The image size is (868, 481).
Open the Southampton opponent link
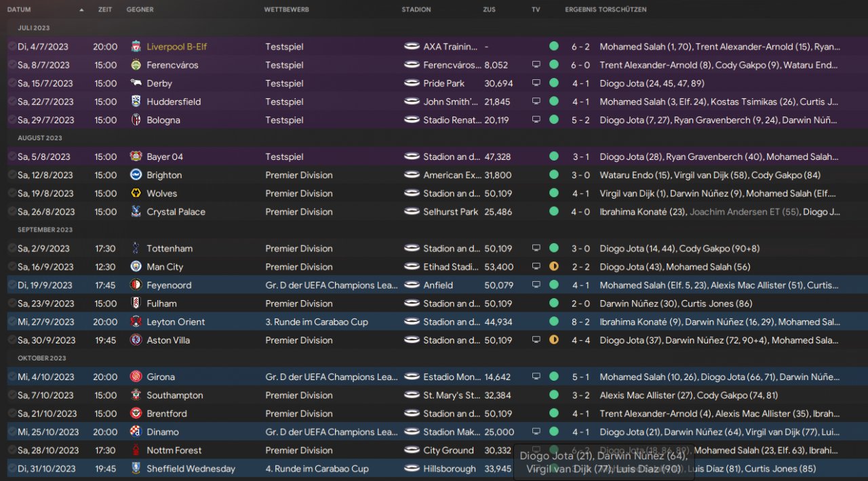pyautogui.click(x=175, y=395)
